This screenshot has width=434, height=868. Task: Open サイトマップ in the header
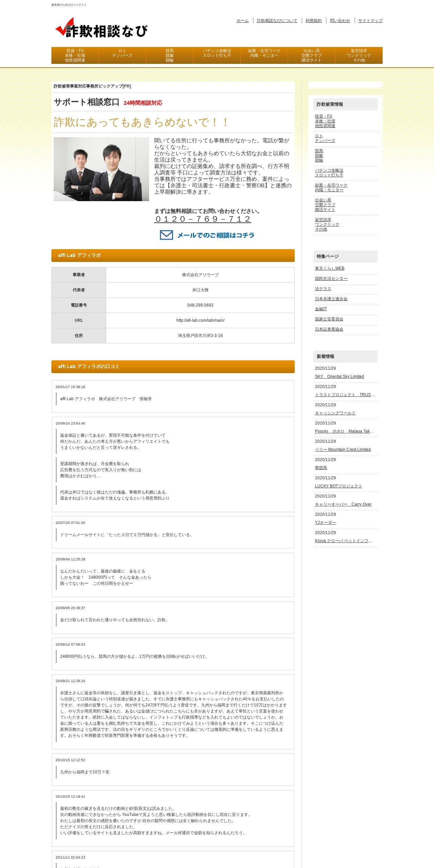(370, 21)
